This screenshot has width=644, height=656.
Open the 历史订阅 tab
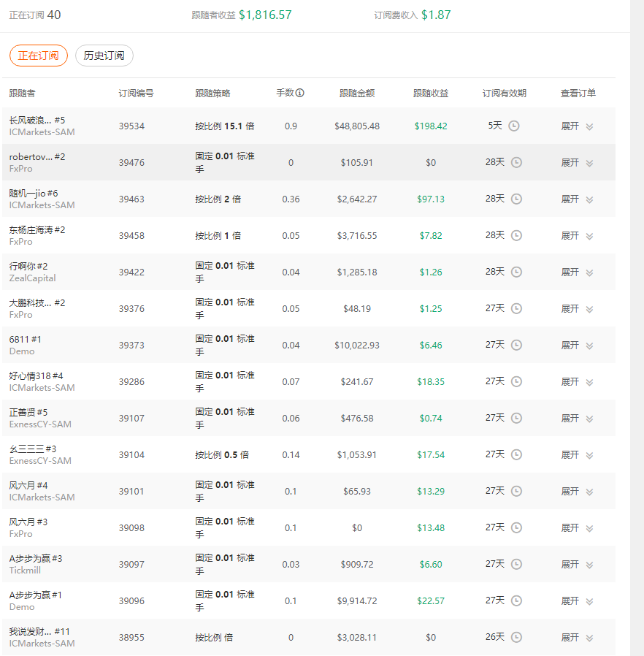click(x=104, y=56)
